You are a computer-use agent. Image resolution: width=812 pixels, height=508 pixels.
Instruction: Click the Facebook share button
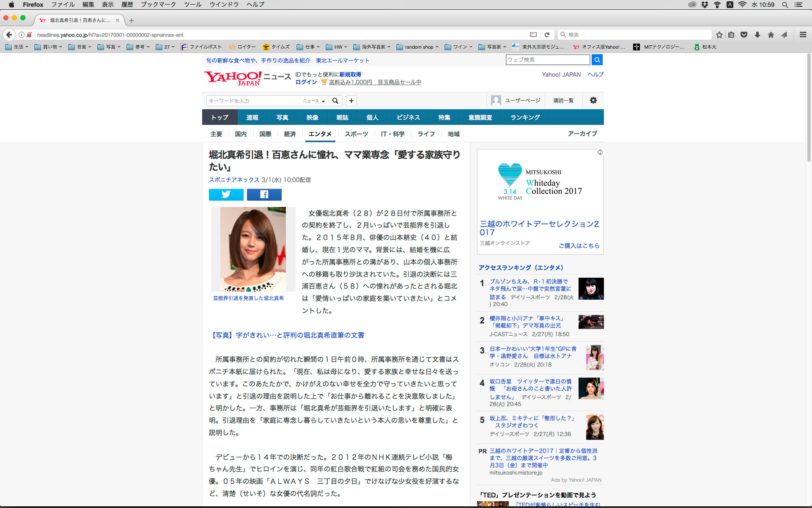pyautogui.click(x=264, y=194)
